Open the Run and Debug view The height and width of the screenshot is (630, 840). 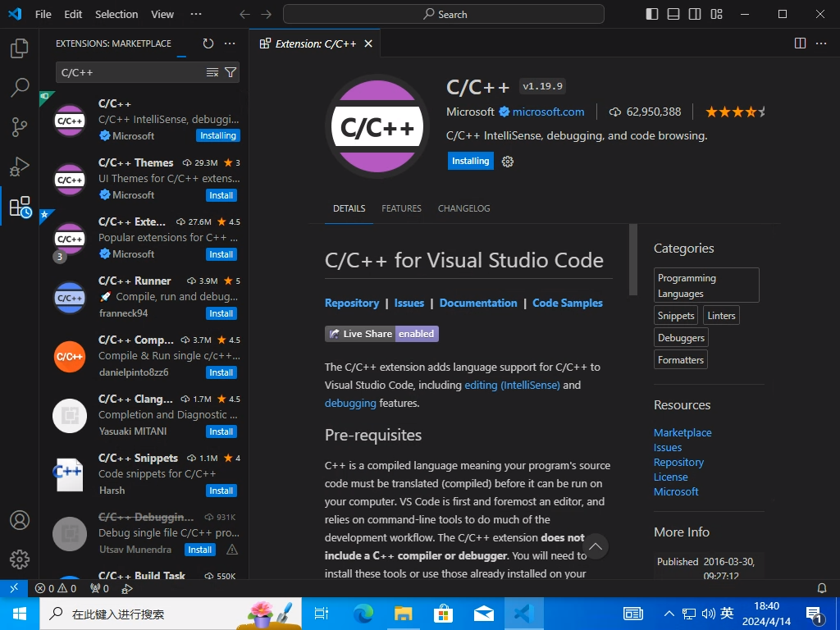click(x=20, y=167)
